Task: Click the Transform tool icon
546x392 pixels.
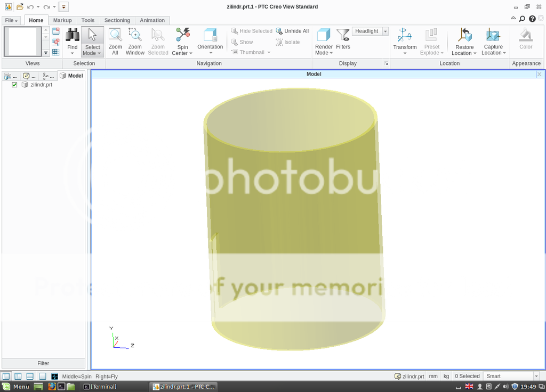Action: click(x=405, y=36)
